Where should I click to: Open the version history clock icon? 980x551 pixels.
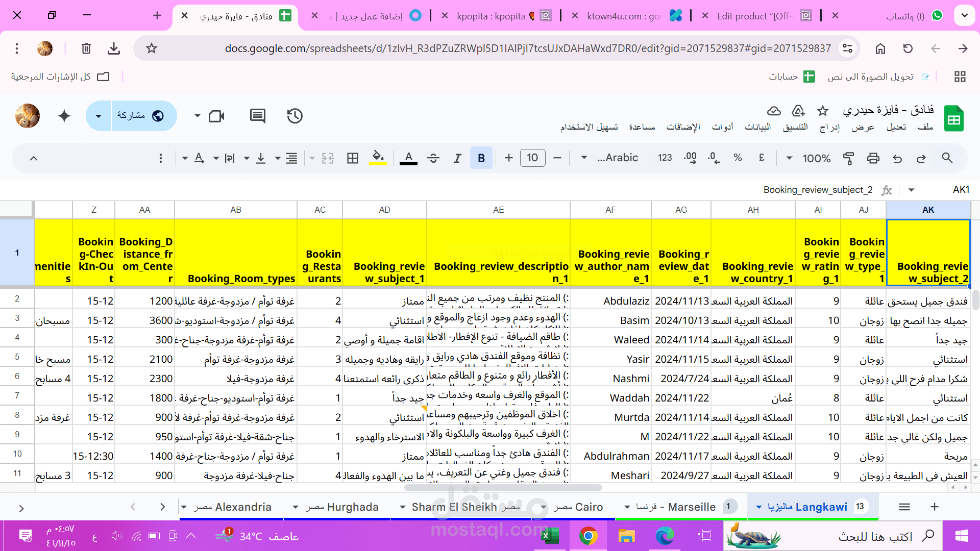tap(295, 116)
